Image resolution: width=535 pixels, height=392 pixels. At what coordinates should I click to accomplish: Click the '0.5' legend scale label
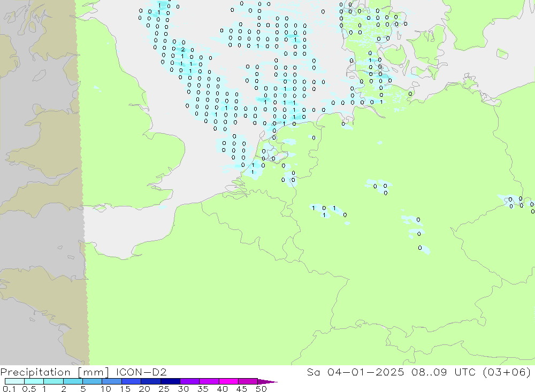pyautogui.click(x=29, y=389)
